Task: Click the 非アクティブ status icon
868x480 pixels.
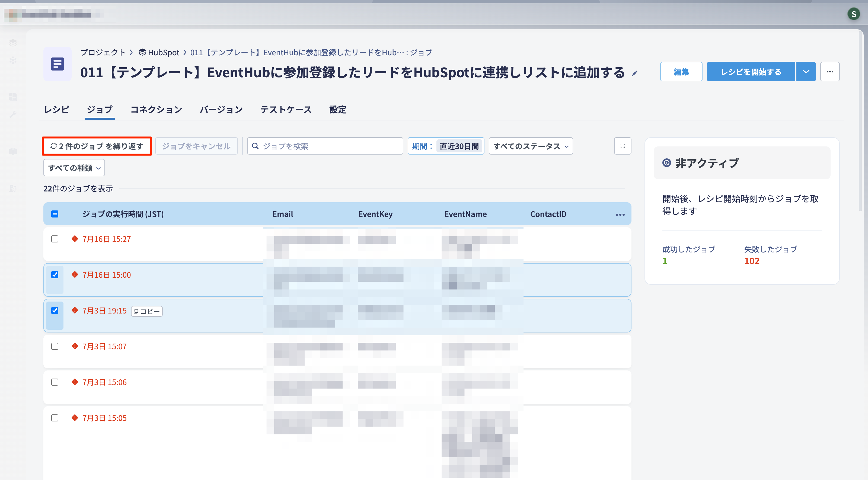Action: (666, 163)
